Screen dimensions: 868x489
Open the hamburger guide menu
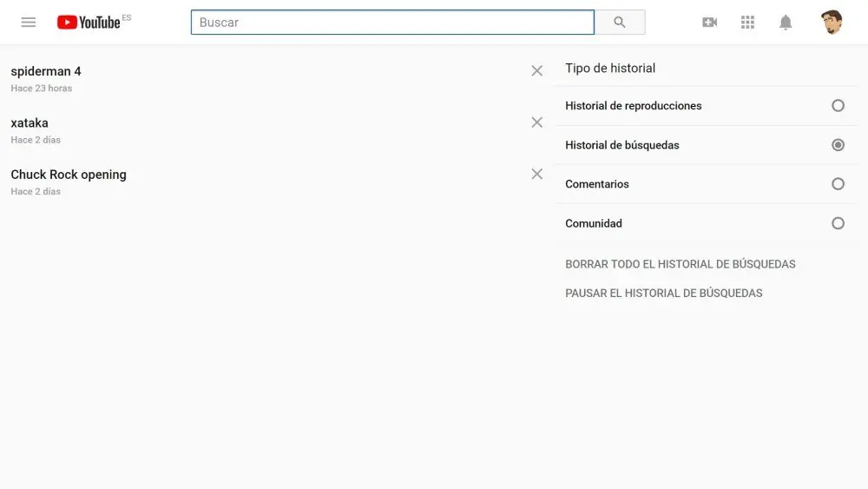[29, 23]
